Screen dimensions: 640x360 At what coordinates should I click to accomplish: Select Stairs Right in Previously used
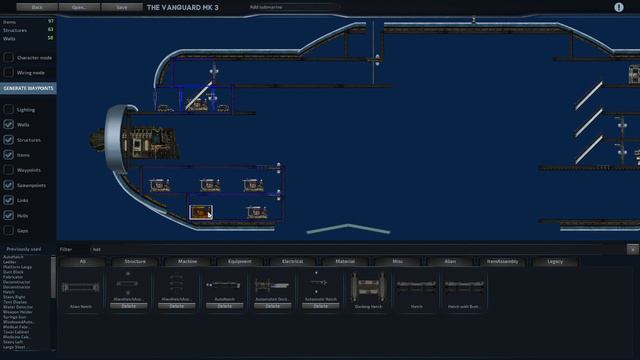click(x=14, y=297)
